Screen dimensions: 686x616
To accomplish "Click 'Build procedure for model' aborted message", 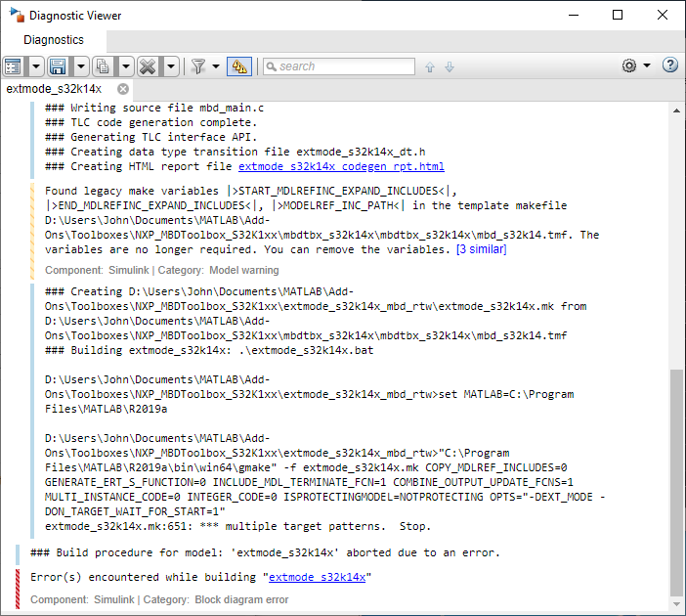I will pos(265,552).
